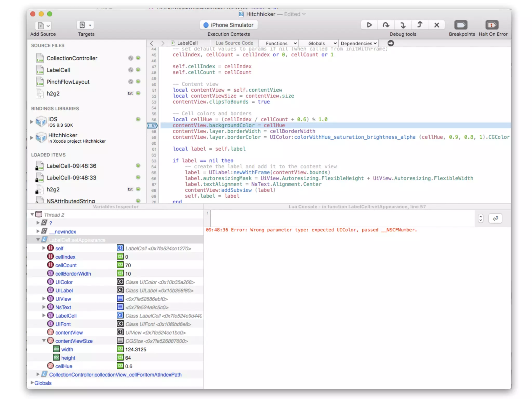The width and height of the screenshot is (532, 399).
Task: Open the Functions dropdown
Action: tap(279, 43)
